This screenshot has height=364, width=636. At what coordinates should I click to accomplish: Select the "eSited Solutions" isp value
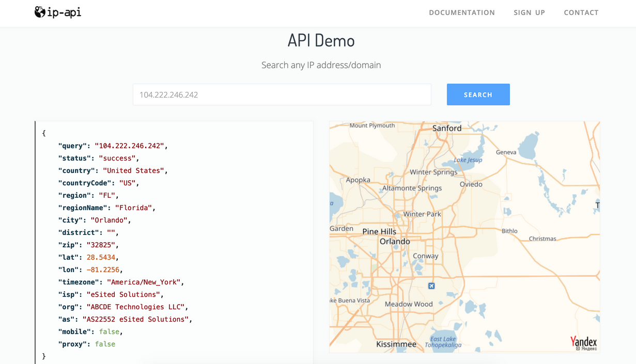point(123,294)
